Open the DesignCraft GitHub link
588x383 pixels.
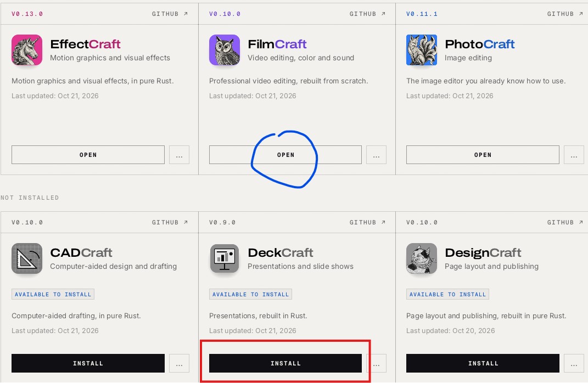click(x=565, y=222)
